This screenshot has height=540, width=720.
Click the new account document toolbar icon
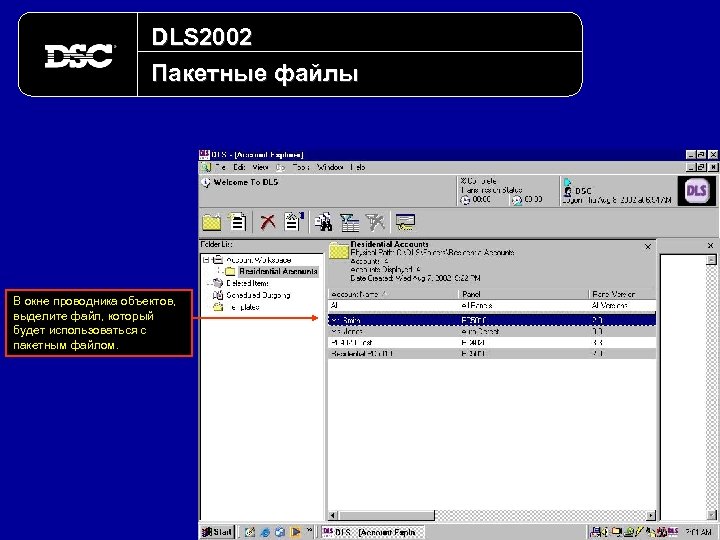pyautogui.click(x=237, y=222)
